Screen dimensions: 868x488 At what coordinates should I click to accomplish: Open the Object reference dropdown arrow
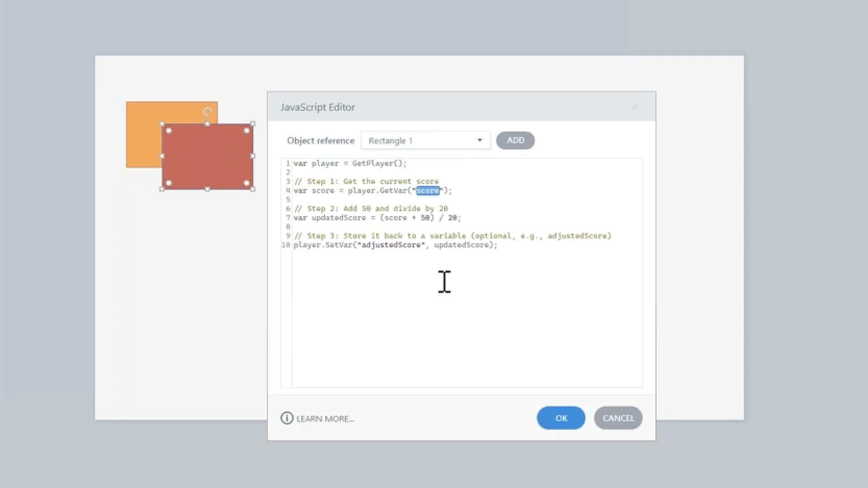480,141
